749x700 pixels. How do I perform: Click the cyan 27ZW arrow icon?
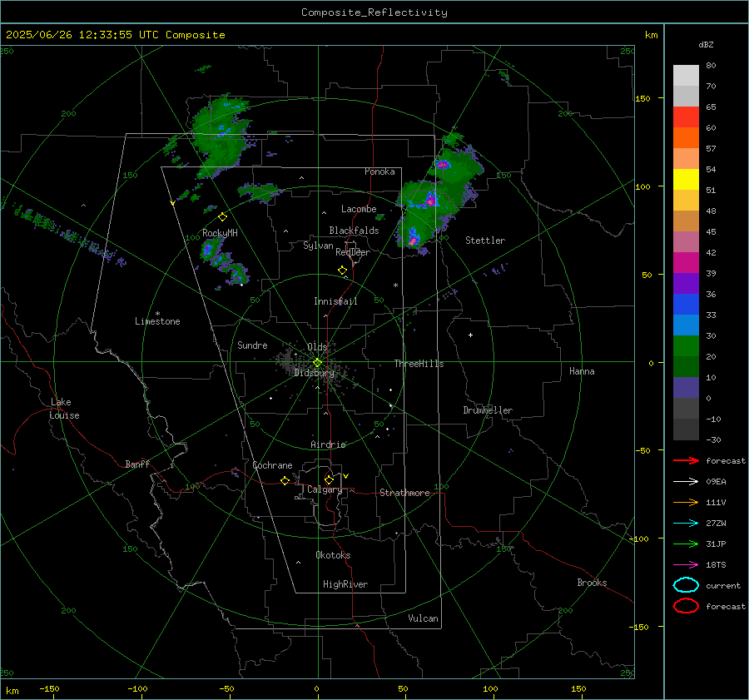click(686, 524)
